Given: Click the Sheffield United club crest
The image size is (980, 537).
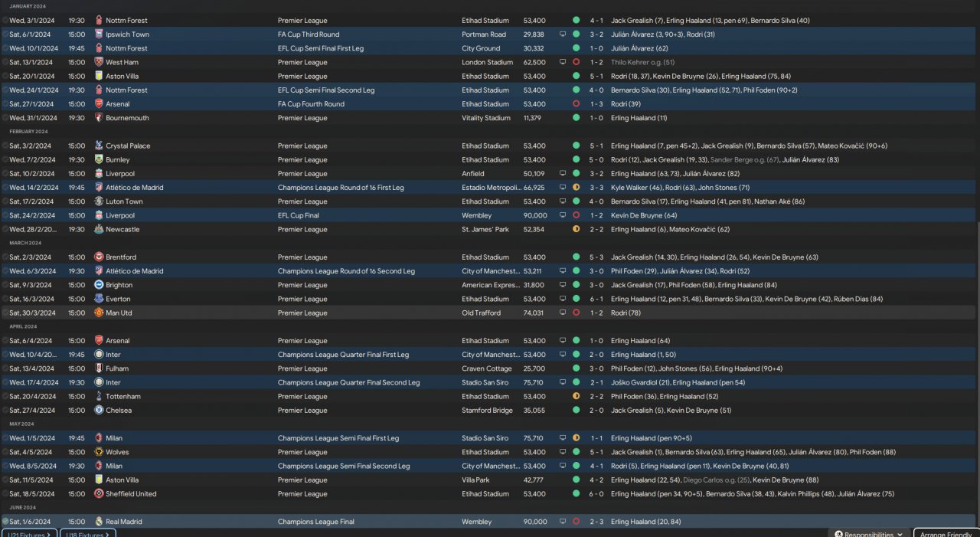Looking at the screenshot, I should pyautogui.click(x=99, y=494).
